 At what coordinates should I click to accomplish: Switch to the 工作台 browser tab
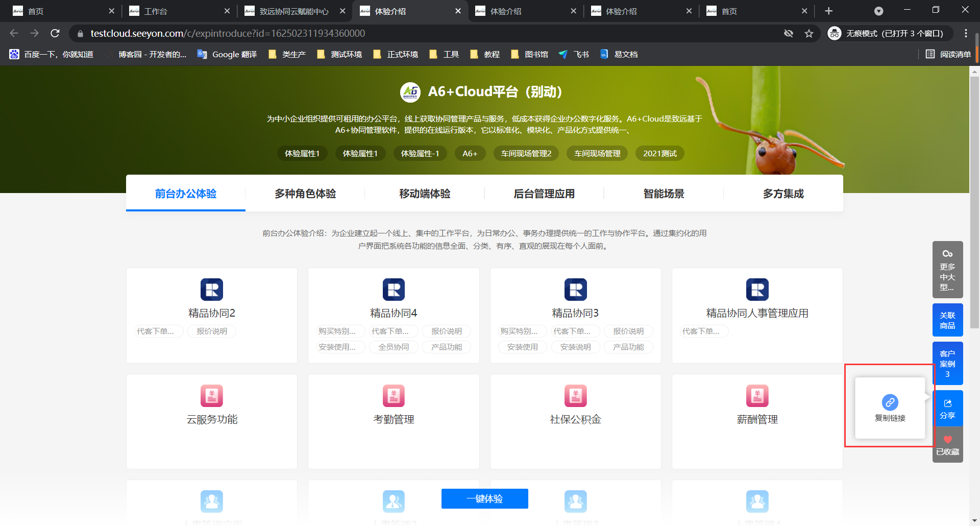click(179, 11)
